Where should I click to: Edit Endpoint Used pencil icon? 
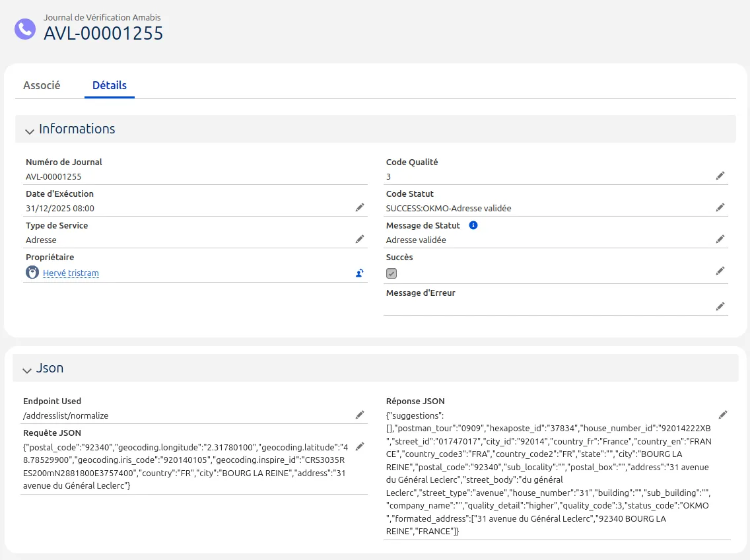coord(360,415)
